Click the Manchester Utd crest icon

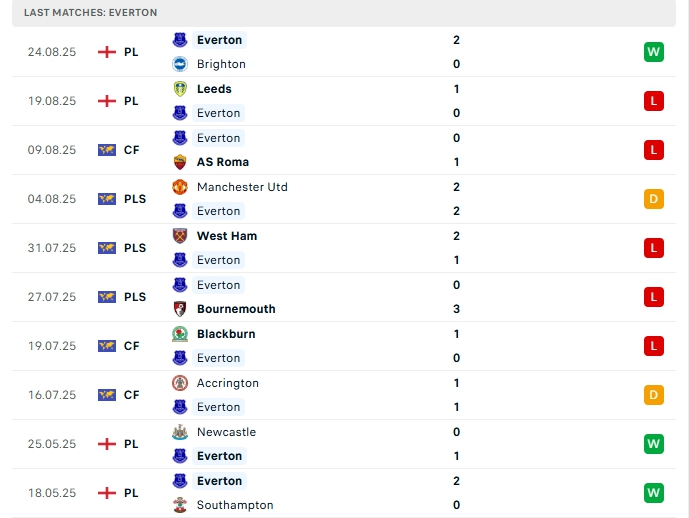coord(180,187)
